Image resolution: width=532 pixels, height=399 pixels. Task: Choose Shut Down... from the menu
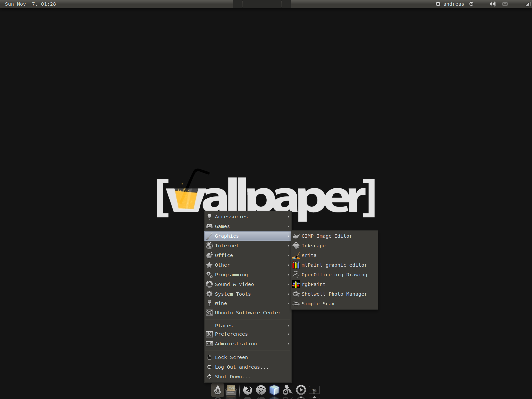tap(248, 377)
